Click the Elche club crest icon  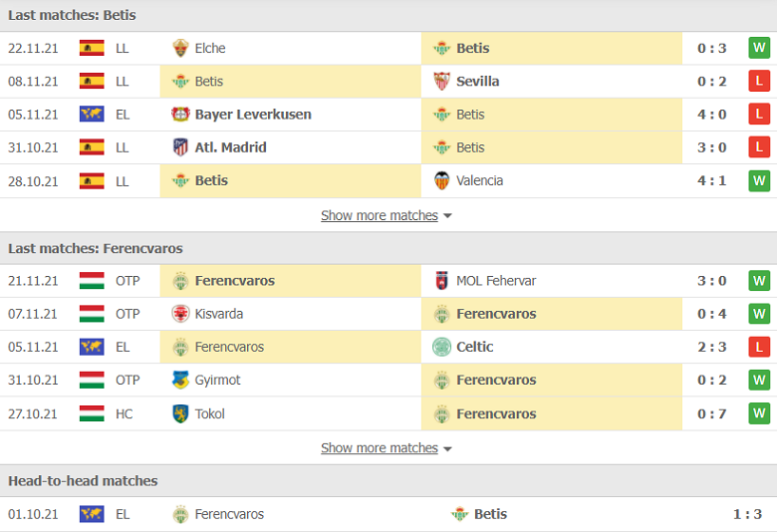tap(180, 48)
